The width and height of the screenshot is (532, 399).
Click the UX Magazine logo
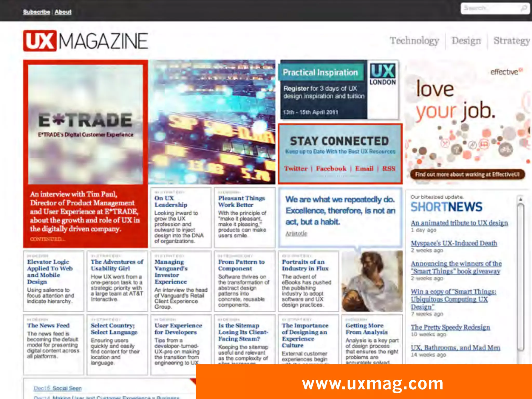tap(85, 41)
